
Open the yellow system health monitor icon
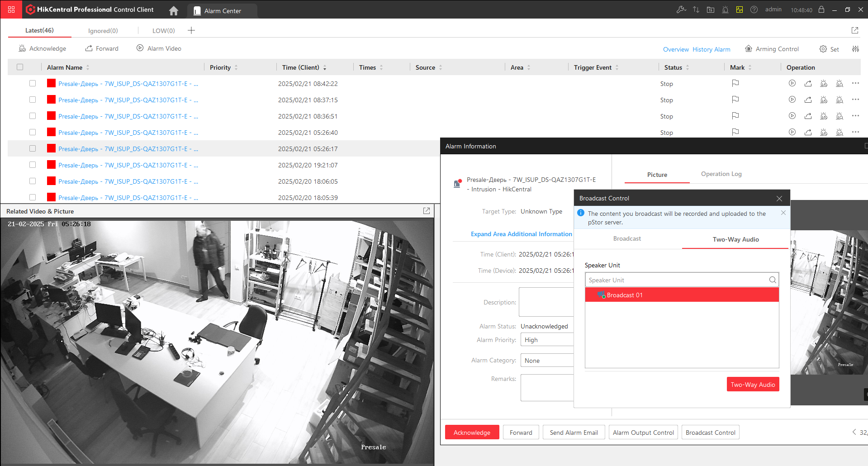740,10
